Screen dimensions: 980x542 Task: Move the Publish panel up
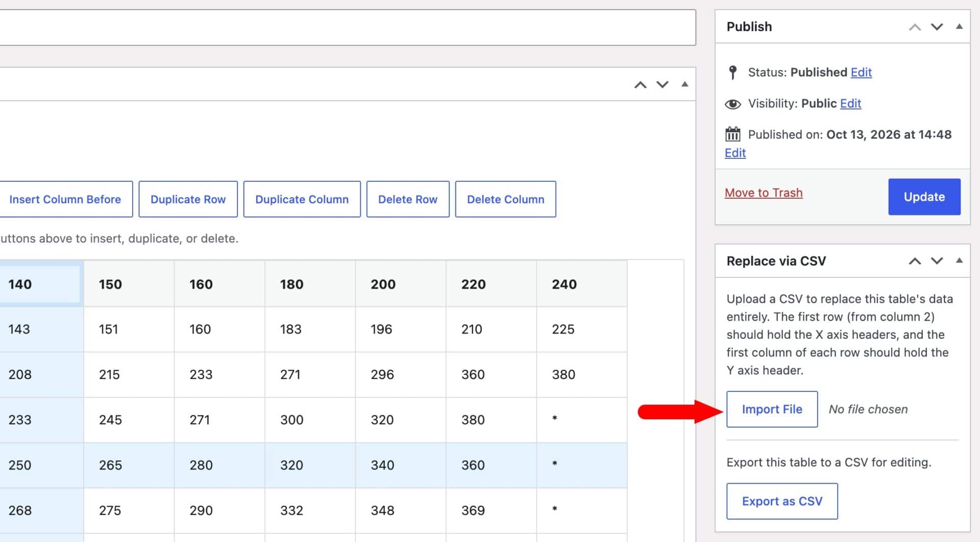[x=915, y=27]
